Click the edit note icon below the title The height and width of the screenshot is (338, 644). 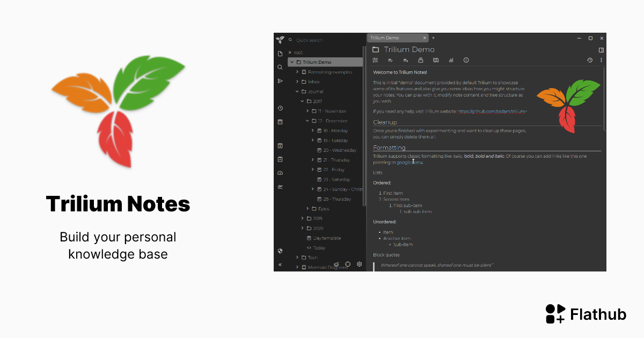(390, 60)
